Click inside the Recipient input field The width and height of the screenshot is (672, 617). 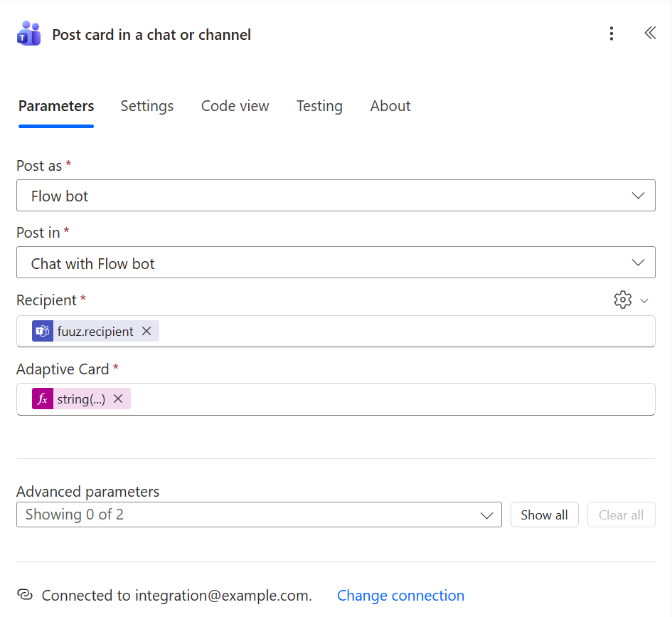pos(336,332)
